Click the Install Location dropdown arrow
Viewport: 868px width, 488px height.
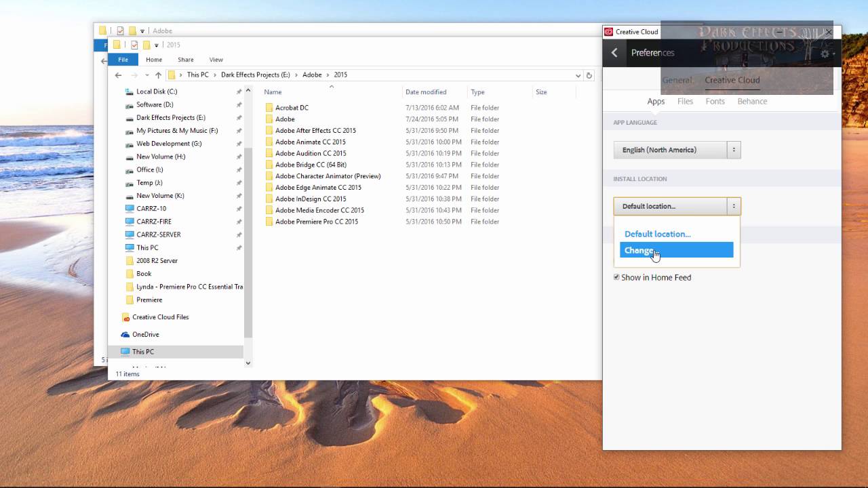tap(733, 206)
